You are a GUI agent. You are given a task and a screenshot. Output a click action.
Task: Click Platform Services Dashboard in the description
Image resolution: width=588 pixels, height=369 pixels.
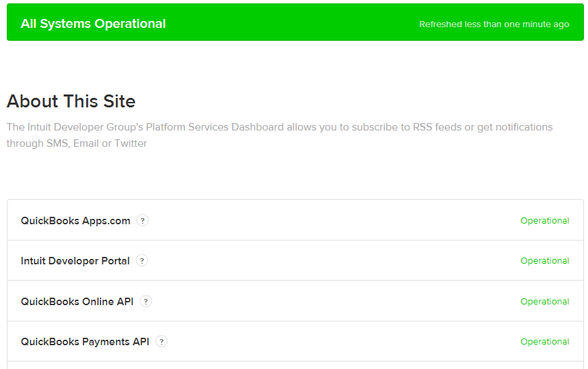tap(215, 127)
